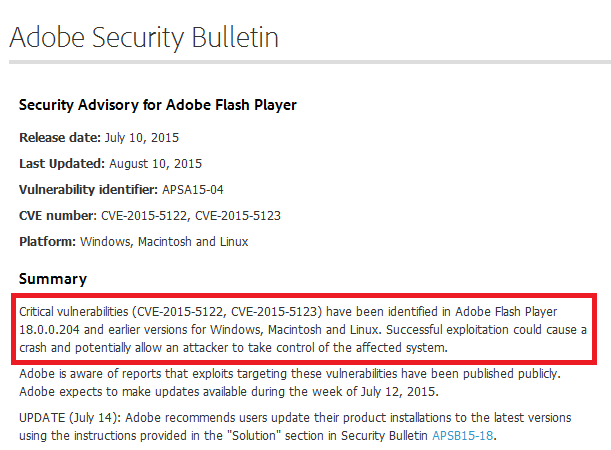Open the APSB15-18 security bulletin link

[464, 436]
